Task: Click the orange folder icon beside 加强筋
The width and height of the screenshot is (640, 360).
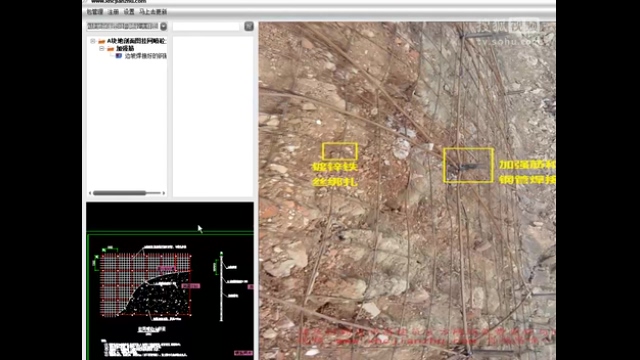Action: coord(111,49)
